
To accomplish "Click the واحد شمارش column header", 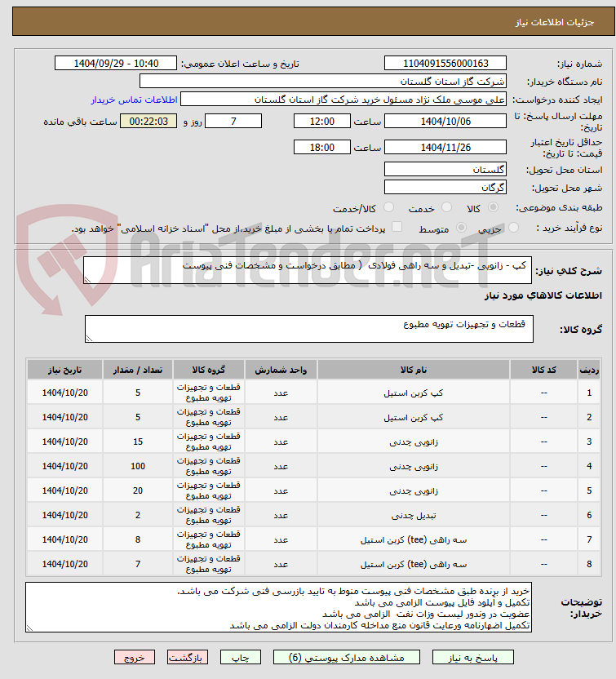I will point(281,370).
